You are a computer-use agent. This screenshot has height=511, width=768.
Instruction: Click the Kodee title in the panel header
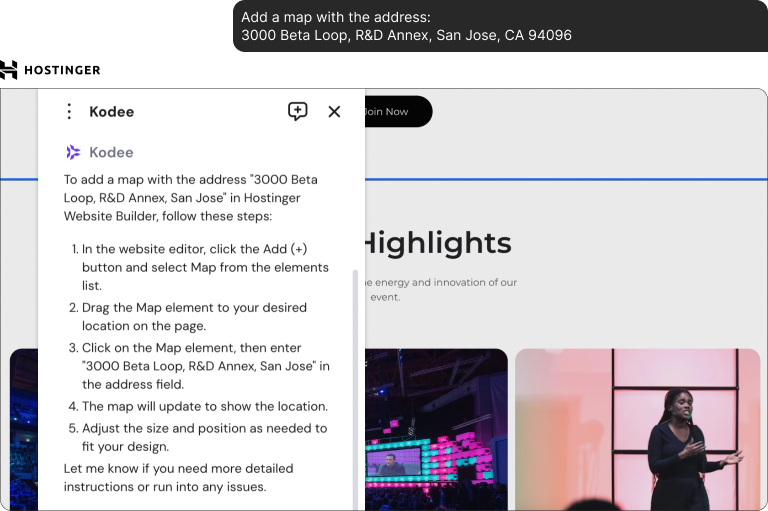[111, 112]
